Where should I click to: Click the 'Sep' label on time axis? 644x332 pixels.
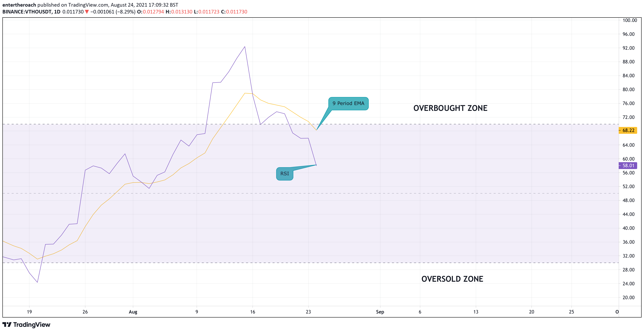coord(380,312)
